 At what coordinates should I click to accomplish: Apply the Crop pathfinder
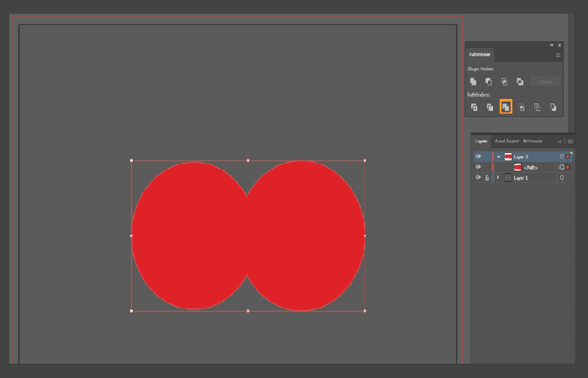522,108
